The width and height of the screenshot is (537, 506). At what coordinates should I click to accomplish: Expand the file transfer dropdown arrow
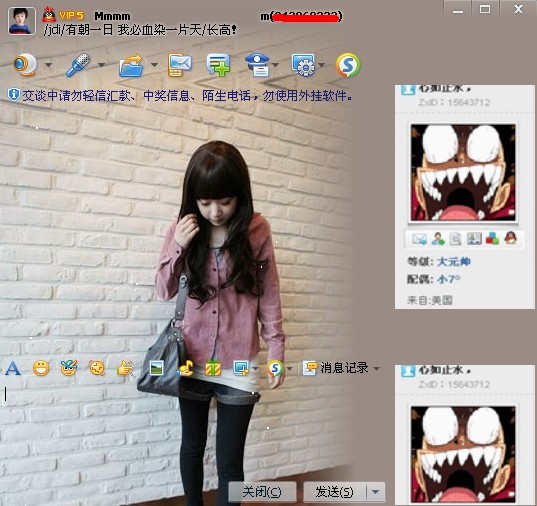point(154,65)
